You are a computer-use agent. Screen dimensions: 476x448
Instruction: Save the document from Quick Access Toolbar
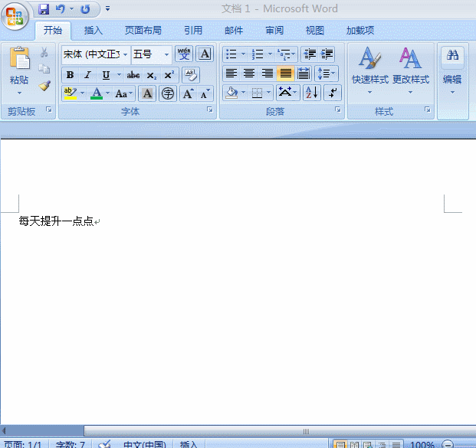44,9
